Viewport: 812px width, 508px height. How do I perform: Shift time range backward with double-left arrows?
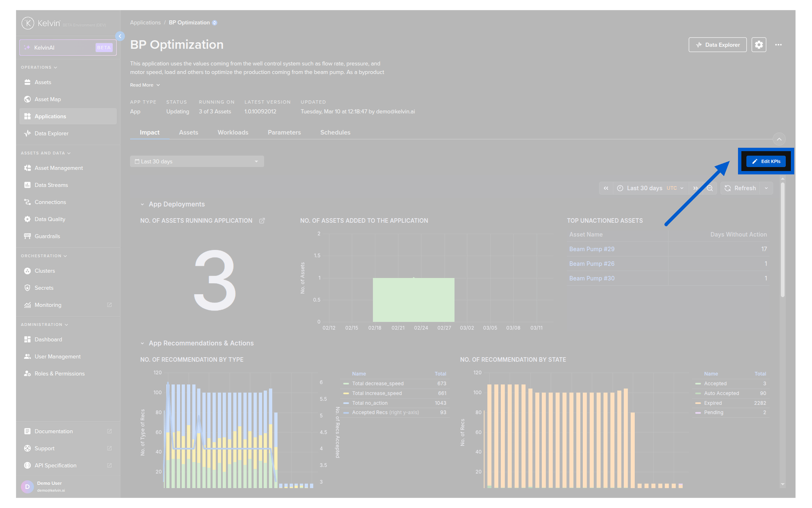606,188
